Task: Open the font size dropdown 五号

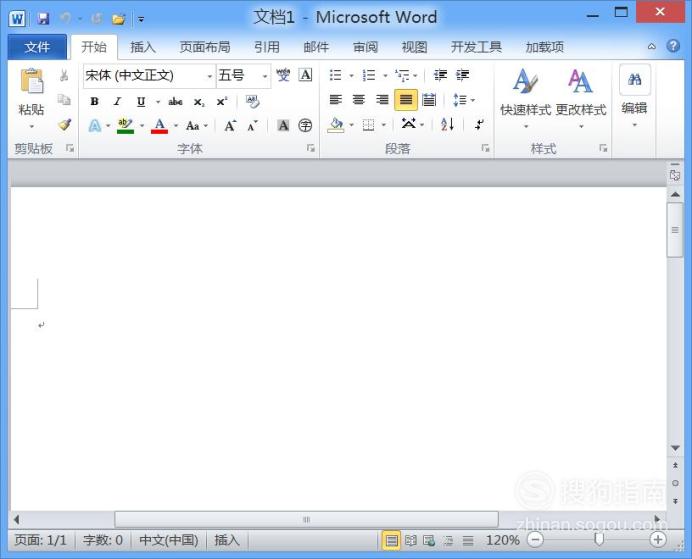Action: click(x=265, y=76)
